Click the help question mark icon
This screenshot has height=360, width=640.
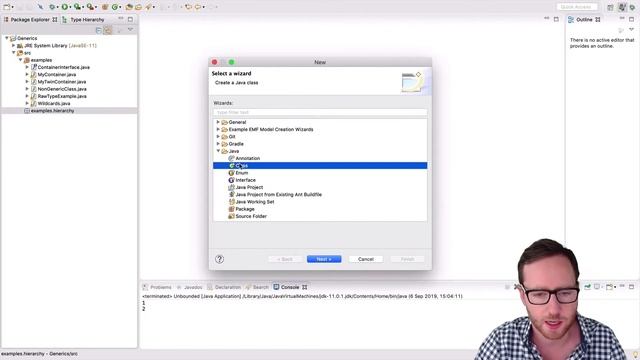(x=219, y=259)
